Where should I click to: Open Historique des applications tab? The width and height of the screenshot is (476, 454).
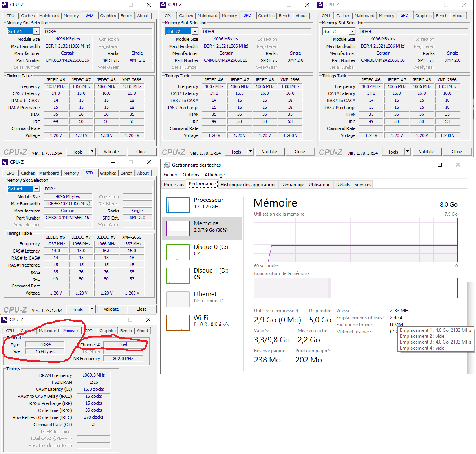click(248, 185)
